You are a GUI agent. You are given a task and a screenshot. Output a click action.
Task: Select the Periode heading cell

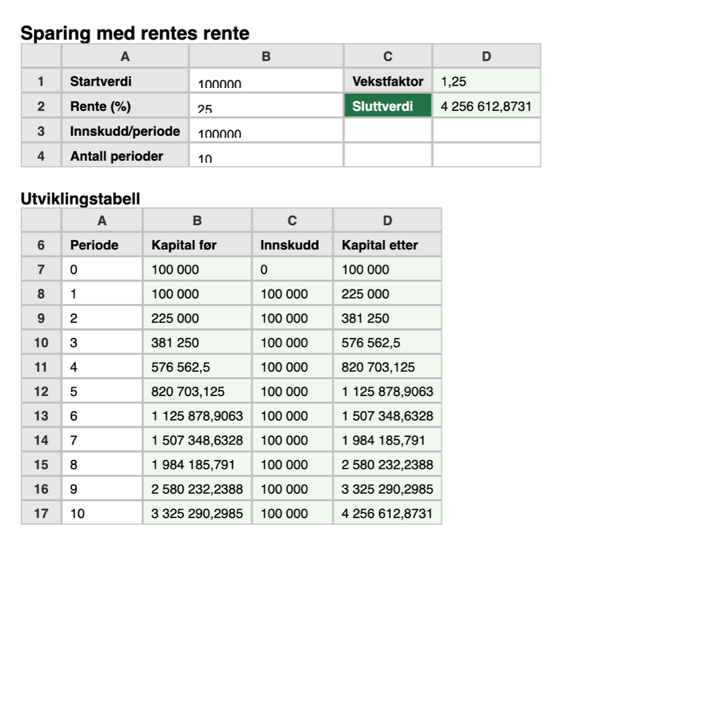coord(102,245)
